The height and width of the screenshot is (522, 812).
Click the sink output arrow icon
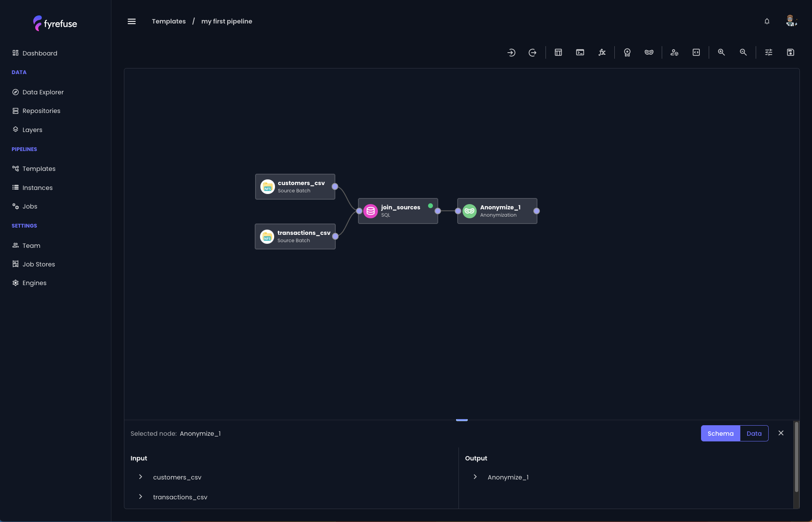coord(533,52)
